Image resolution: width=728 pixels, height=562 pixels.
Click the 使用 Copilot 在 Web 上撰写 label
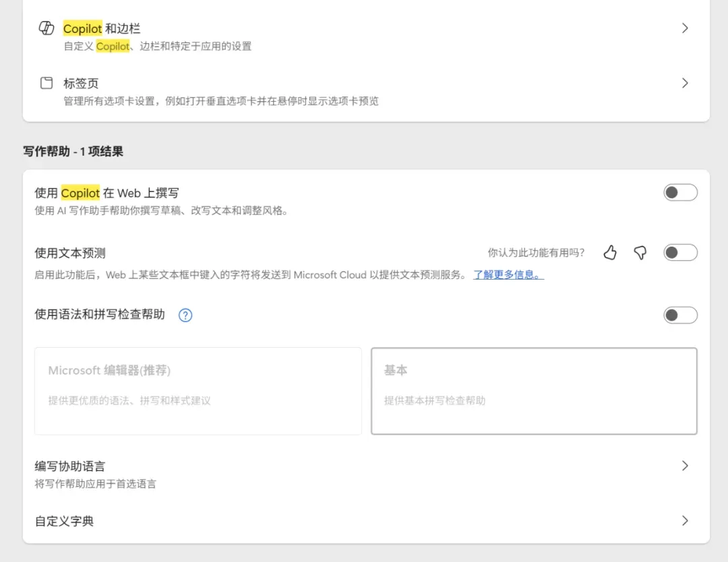tap(107, 193)
